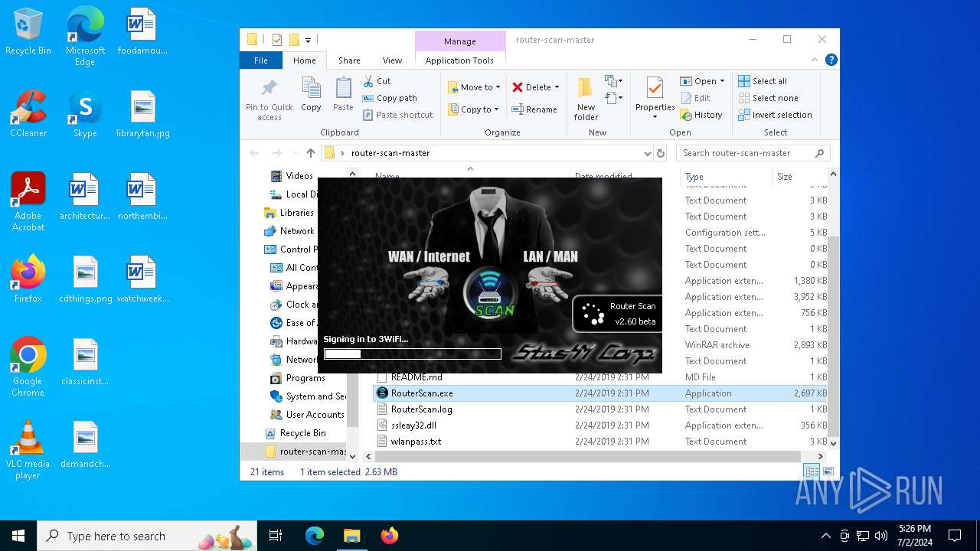980x551 pixels.
Task: Click the Pin to Quick access icon
Action: coord(269,99)
